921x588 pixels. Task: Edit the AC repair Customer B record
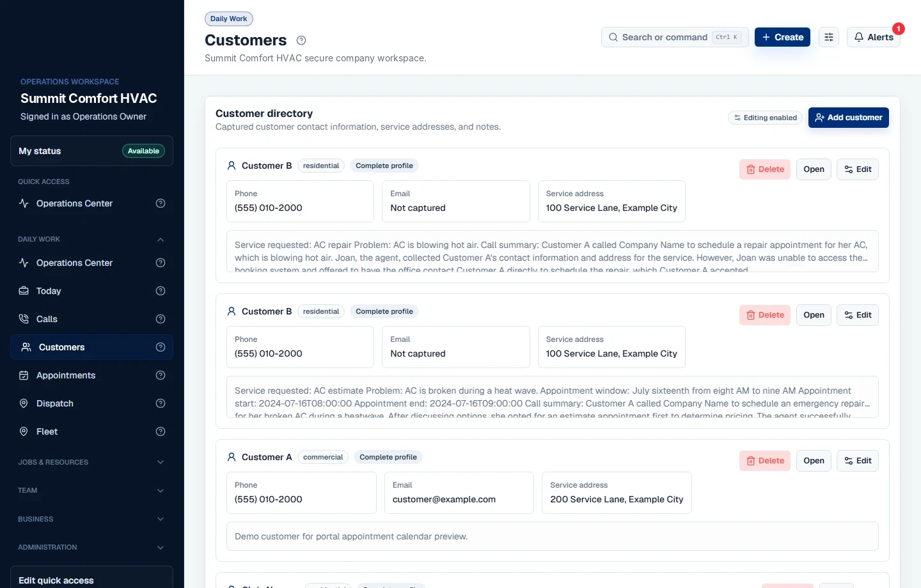858,169
